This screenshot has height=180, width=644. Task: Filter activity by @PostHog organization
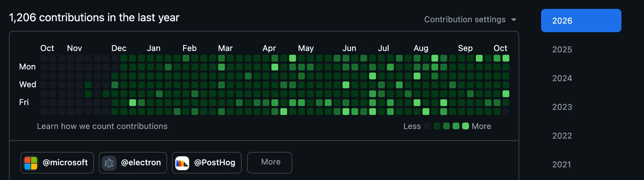[x=207, y=163]
